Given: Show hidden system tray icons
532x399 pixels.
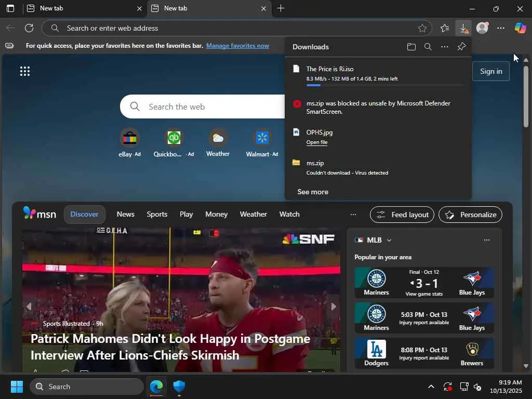Looking at the screenshot, I should coord(431,387).
